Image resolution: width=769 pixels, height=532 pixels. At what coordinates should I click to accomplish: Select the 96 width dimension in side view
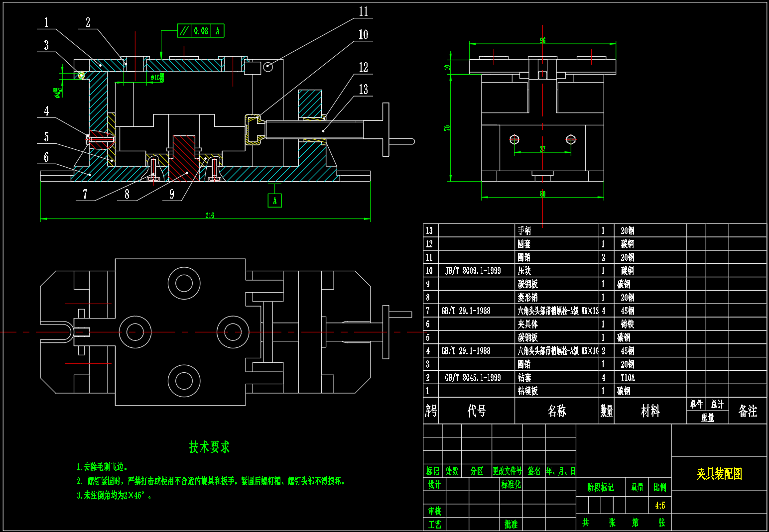542,41
